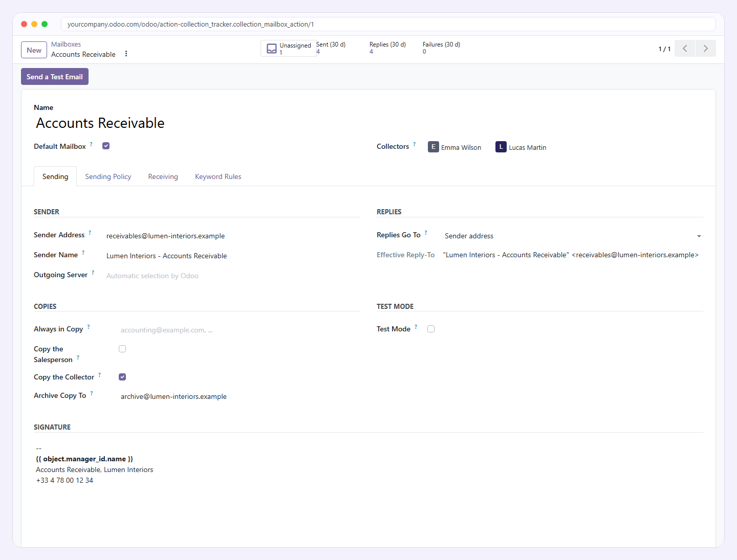This screenshot has width=737, height=560.
Task: Open the Sending Policy tab
Action: pyautogui.click(x=108, y=176)
